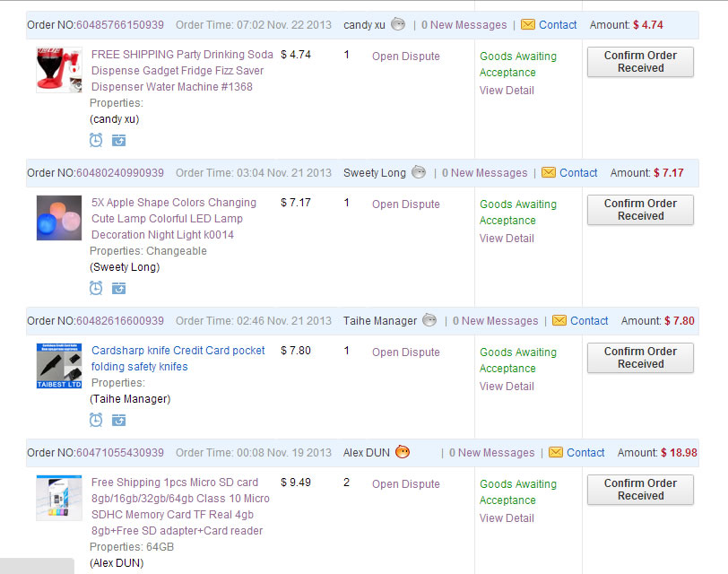View 0 New Messages for candy xu order
Screen dimensions: 728x574
464,25
